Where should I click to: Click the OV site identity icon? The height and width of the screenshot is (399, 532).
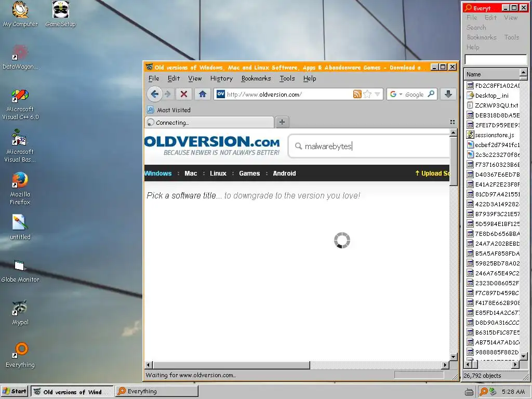click(x=220, y=94)
